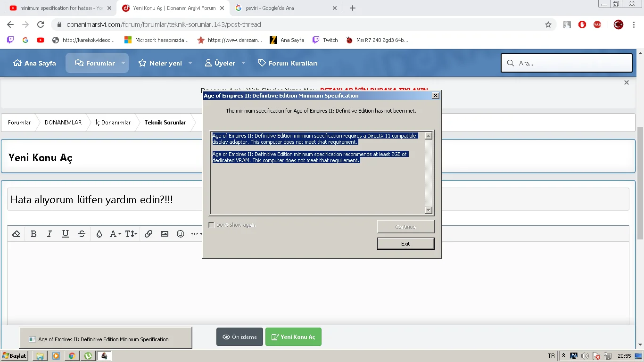644x362 pixels.
Task: Open the Chrome three-dot menu
Action: pyautogui.click(x=634, y=25)
